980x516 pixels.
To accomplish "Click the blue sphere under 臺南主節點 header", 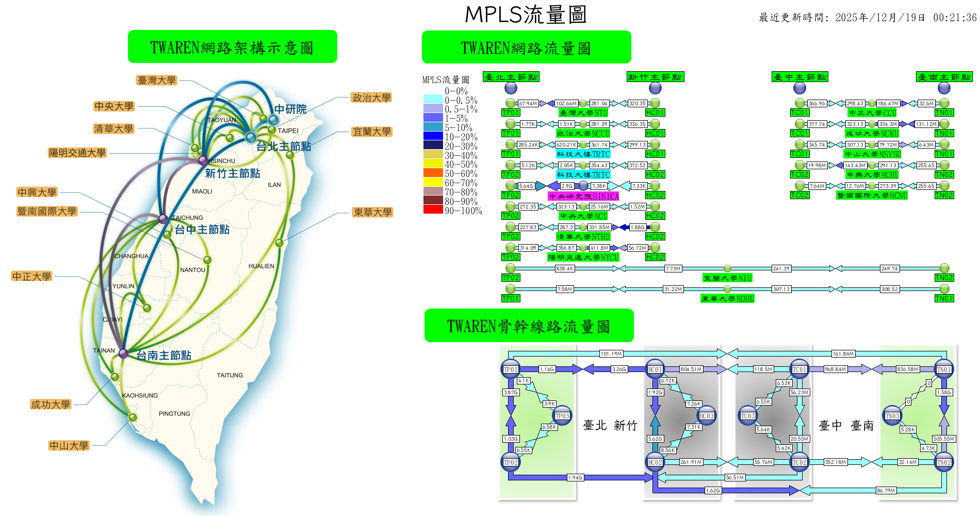I will click(x=944, y=88).
